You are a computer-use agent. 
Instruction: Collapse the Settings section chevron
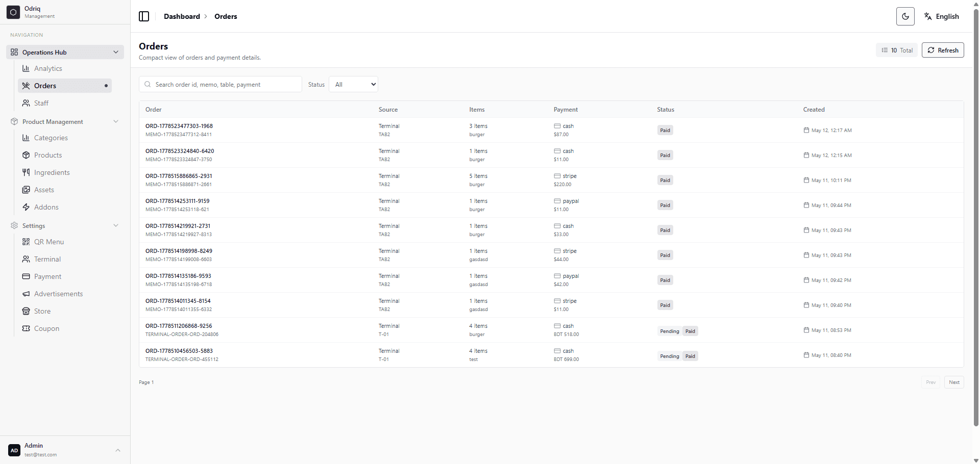116,225
